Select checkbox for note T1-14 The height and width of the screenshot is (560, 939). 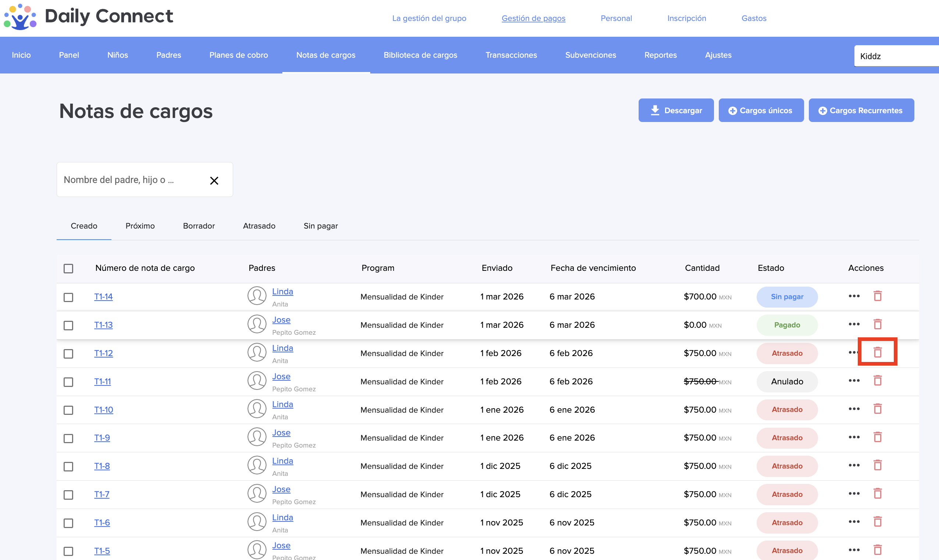pos(68,297)
